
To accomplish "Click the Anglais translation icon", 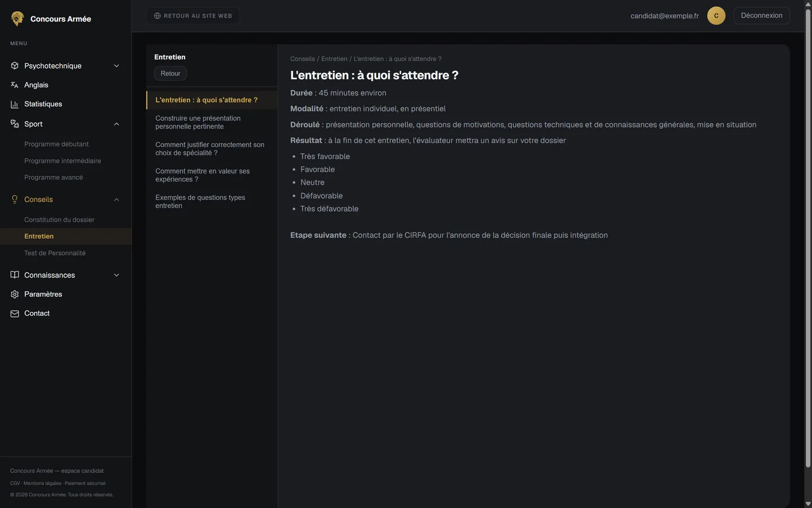I will pos(15,85).
